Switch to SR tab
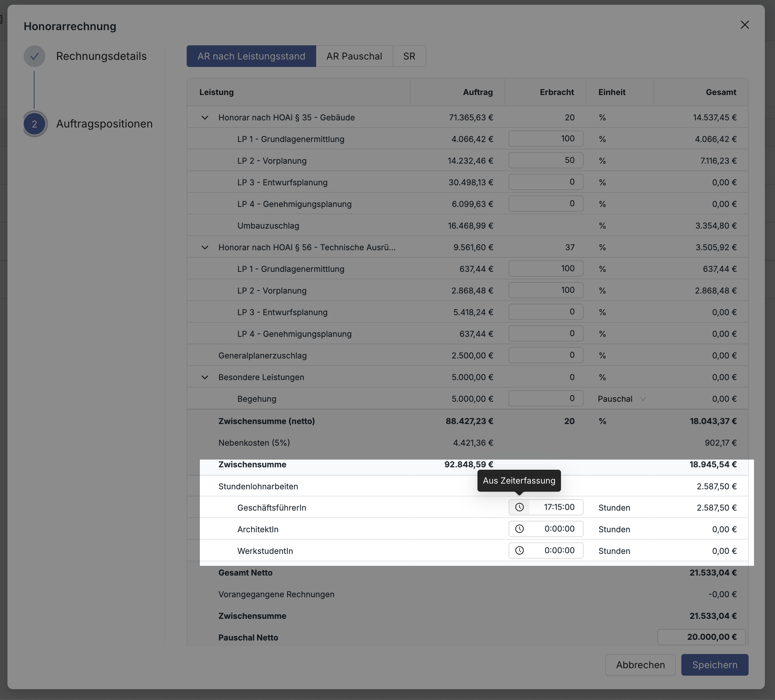The image size is (775, 700). coord(409,56)
